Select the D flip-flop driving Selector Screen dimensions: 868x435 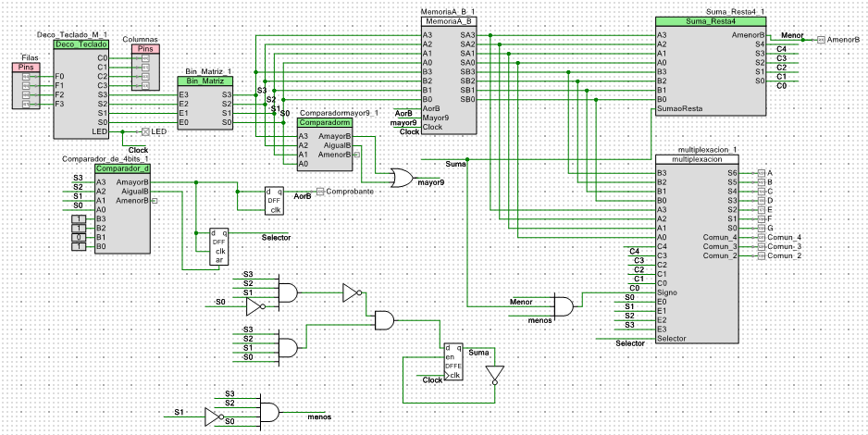(x=218, y=246)
